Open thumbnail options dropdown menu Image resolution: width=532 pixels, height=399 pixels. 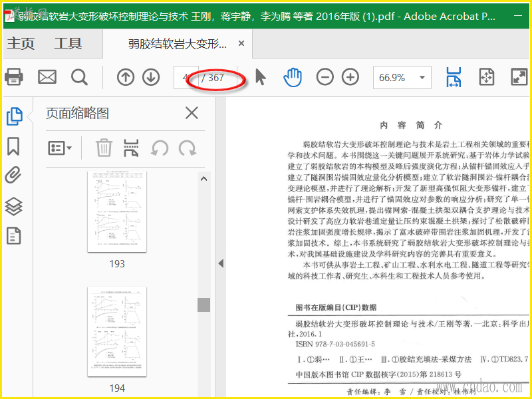[x=60, y=148]
